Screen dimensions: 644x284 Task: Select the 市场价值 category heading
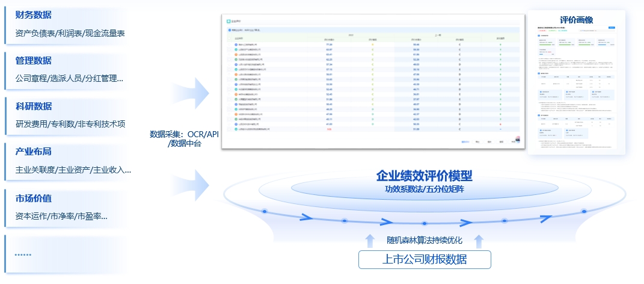(34, 198)
